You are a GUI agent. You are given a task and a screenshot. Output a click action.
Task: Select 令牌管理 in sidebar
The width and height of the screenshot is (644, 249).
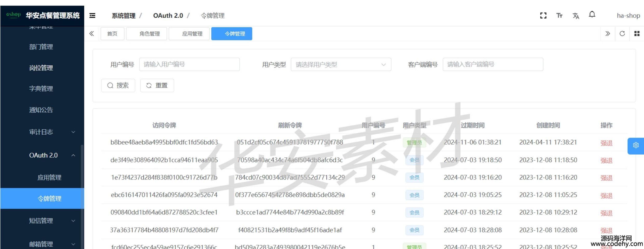point(42,198)
